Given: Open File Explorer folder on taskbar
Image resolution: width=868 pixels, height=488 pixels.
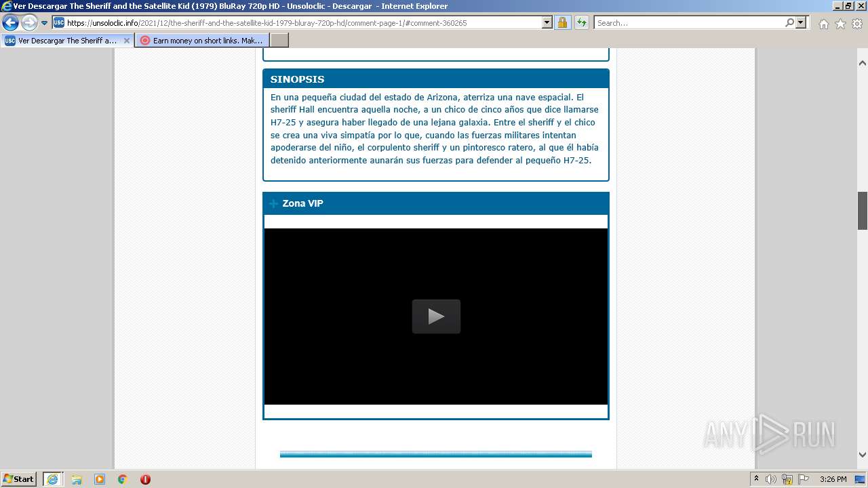Looking at the screenshot, I should [x=77, y=479].
